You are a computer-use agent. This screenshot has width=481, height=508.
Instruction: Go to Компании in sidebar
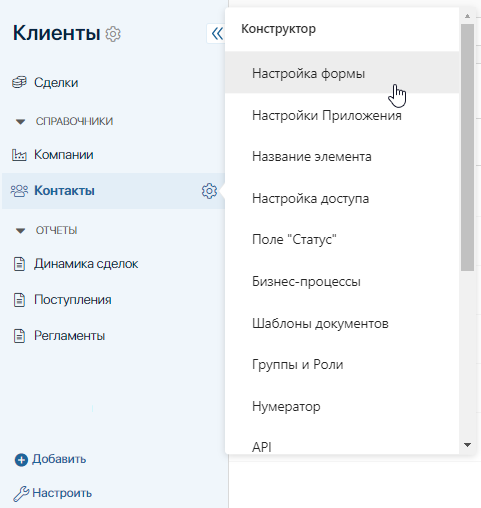(64, 155)
